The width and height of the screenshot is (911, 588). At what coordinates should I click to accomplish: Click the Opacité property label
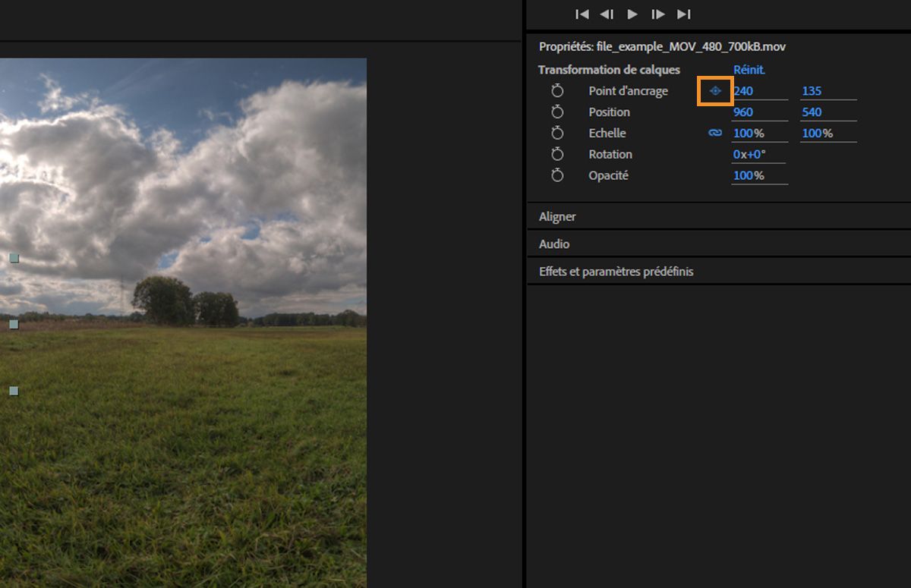pyautogui.click(x=608, y=176)
